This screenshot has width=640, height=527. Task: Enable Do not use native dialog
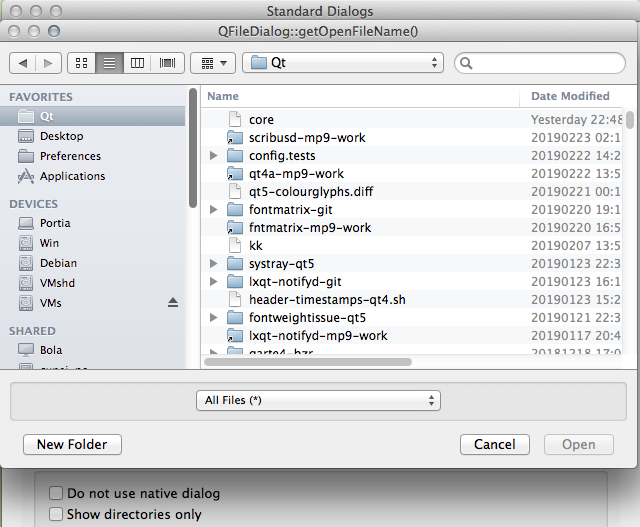coord(57,493)
